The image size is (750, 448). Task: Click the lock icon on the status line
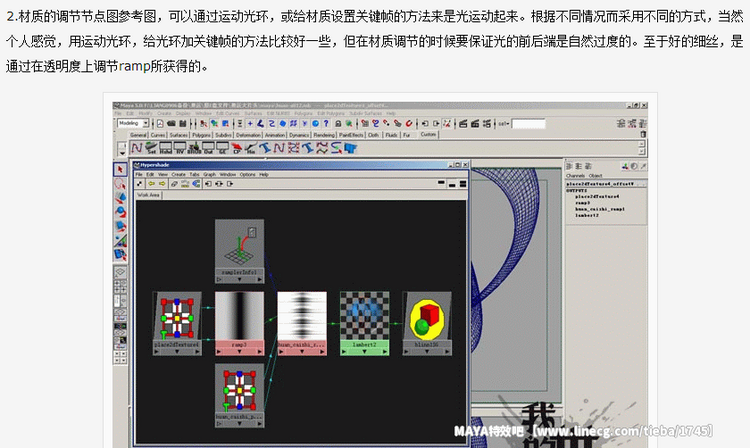coord(338,123)
